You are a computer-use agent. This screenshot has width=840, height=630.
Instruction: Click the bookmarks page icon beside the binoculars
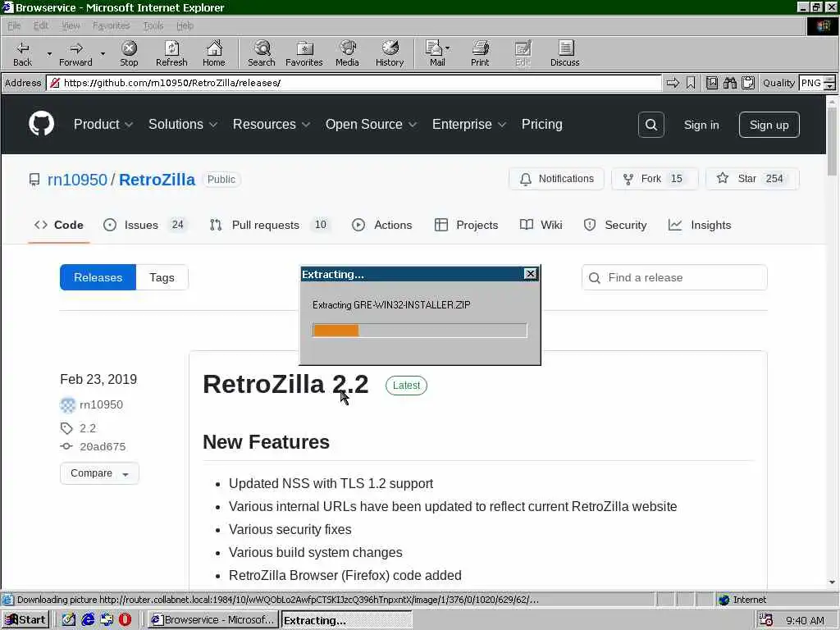point(711,83)
